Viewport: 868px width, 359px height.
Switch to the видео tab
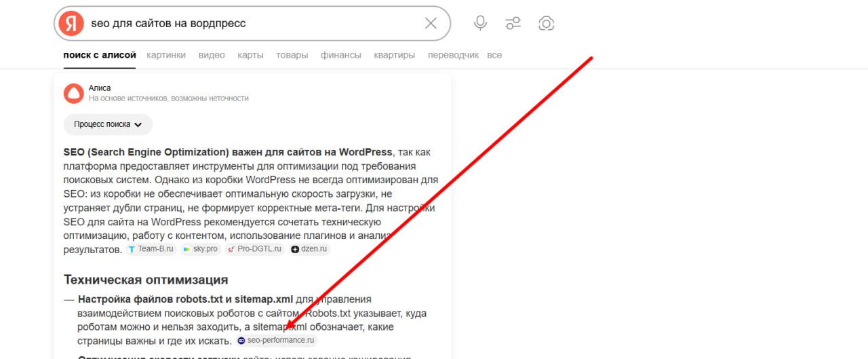(212, 55)
